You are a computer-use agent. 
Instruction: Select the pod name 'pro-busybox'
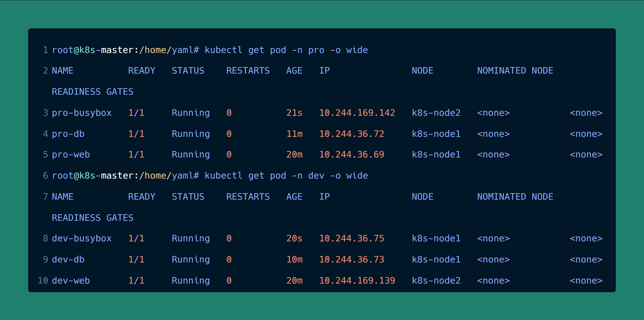point(82,113)
